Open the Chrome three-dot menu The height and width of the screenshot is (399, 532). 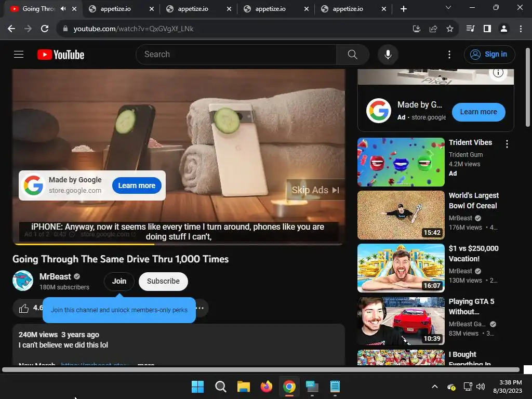click(521, 29)
